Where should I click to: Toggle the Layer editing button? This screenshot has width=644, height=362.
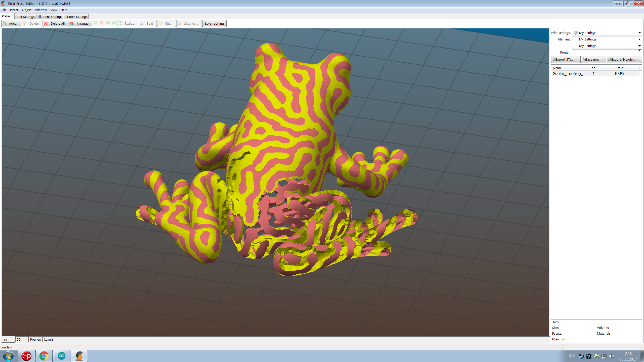click(214, 23)
